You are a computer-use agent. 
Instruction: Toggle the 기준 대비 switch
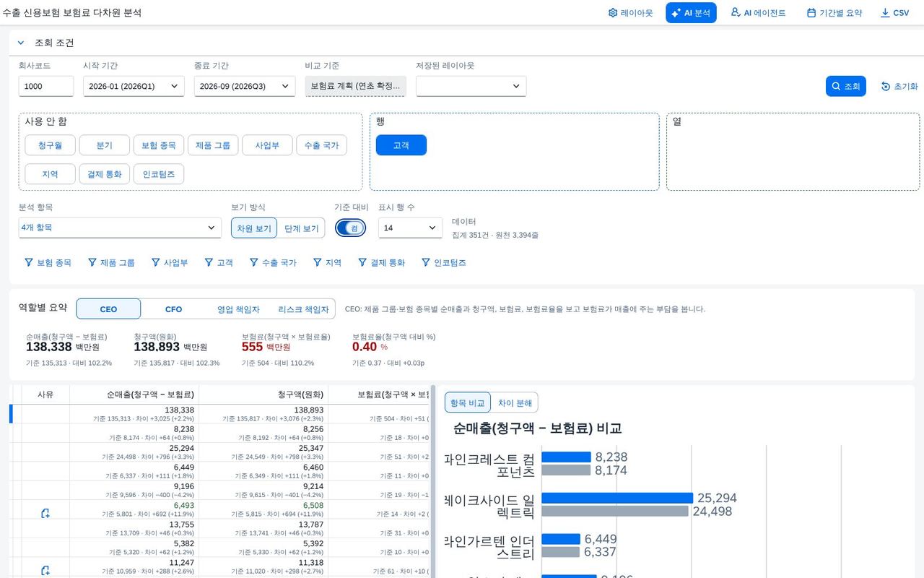(x=351, y=228)
